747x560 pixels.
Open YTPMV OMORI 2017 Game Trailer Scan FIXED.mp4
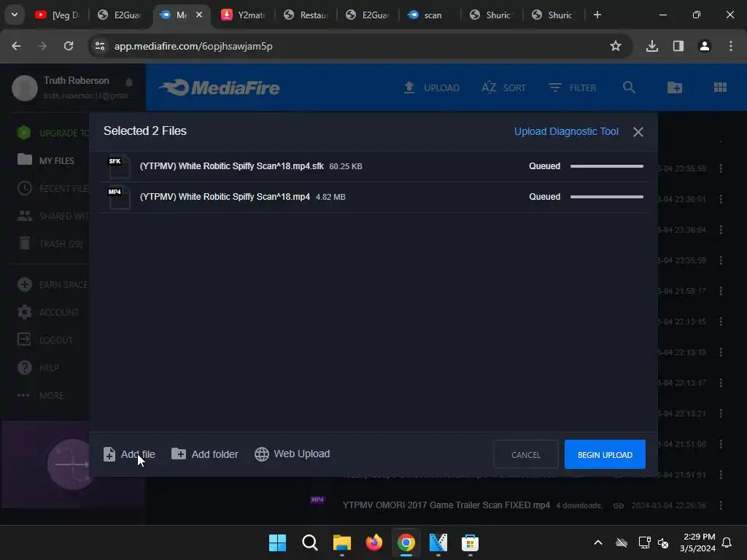coord(446,505)
